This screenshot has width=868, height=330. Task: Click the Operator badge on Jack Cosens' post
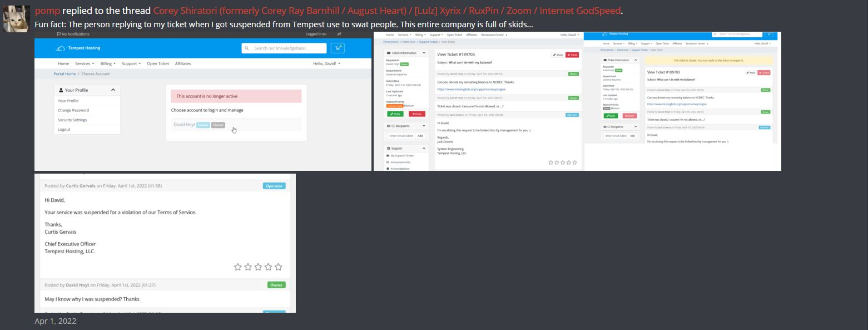[572, 115]
